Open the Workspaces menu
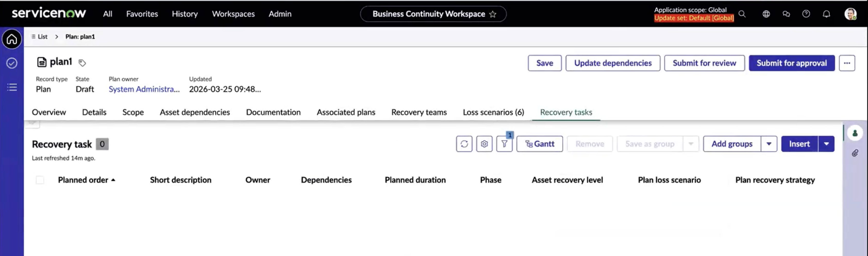 (233, 14)
